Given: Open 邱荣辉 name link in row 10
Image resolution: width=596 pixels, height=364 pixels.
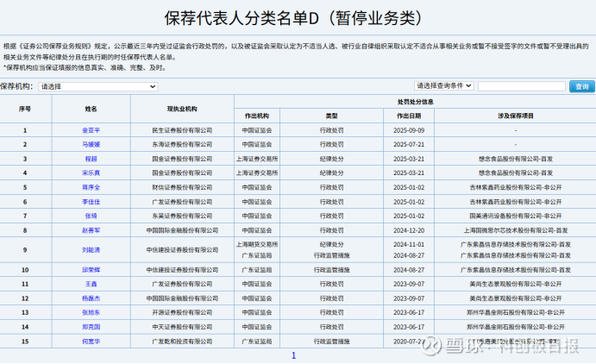Looking at the screenshot, I should 91,270.
